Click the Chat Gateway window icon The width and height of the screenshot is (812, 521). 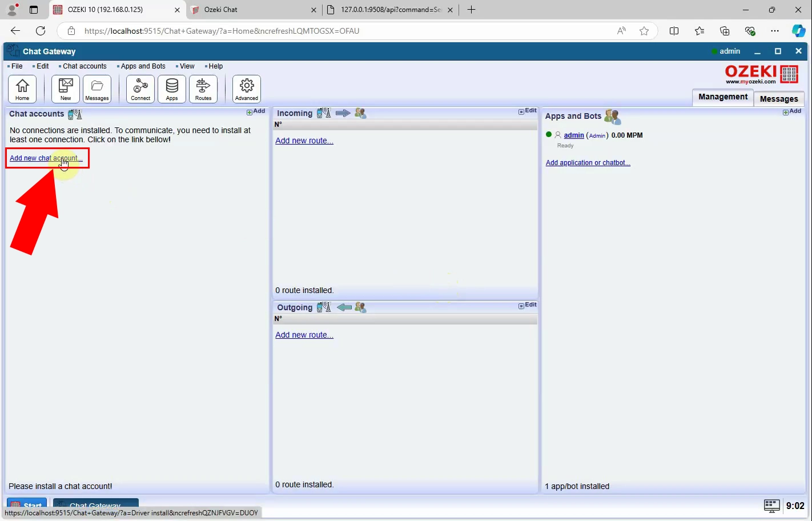(13, 51)
